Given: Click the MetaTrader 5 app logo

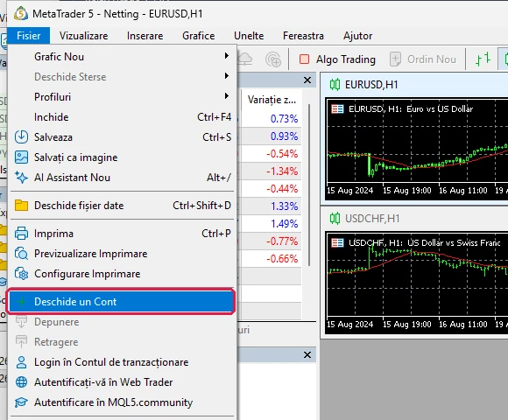Looking at the screenshot, I should [21, 14].
